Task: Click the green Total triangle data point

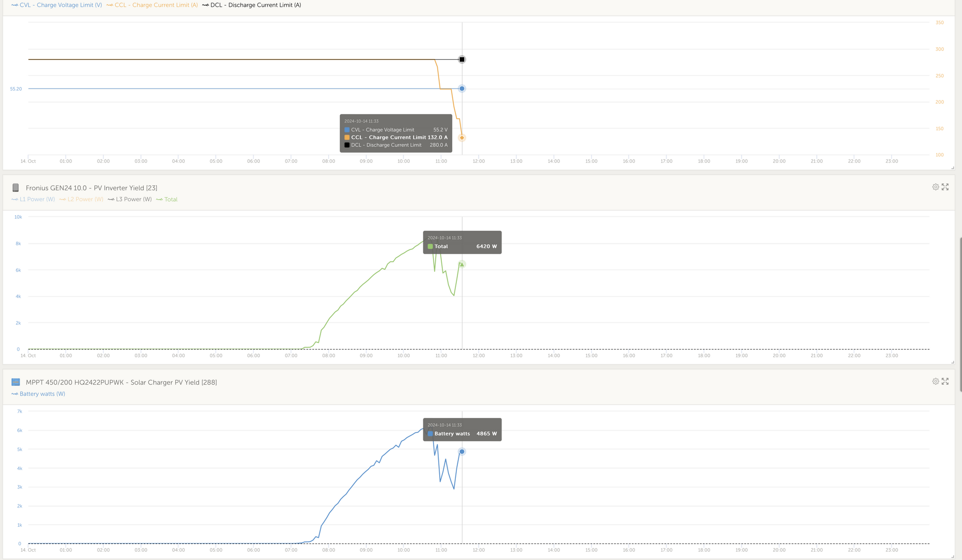Action: 462,264
